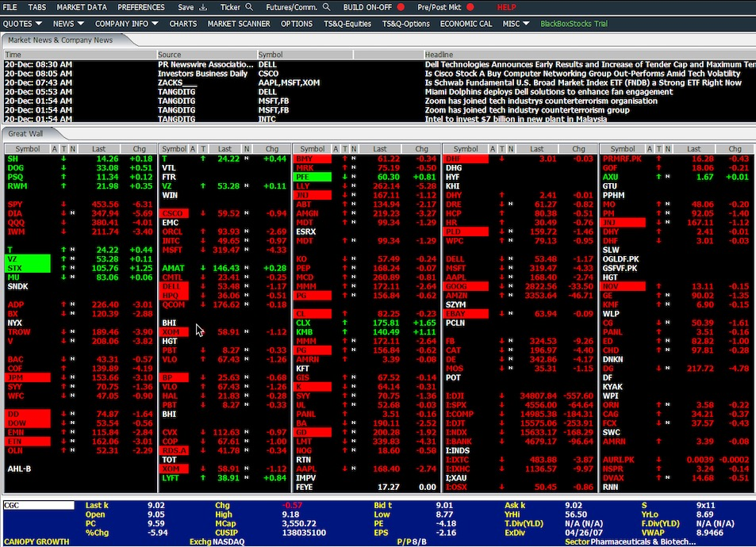The height and width of the screenshot is (547, 756).
Task: Click the down arrow icon in XOM row near cursor
Action: pyautogui.click(x=203, y=332)
